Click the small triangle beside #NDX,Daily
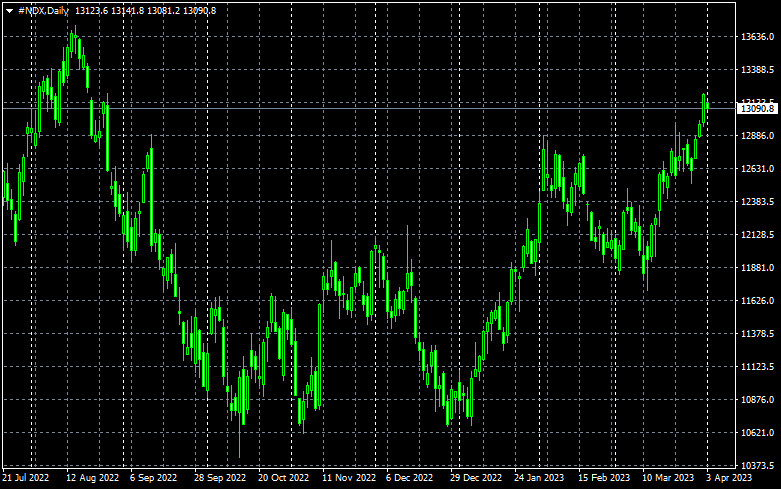Image resolution: width=781 pixels, height=489 pixels. pos(9,10)
